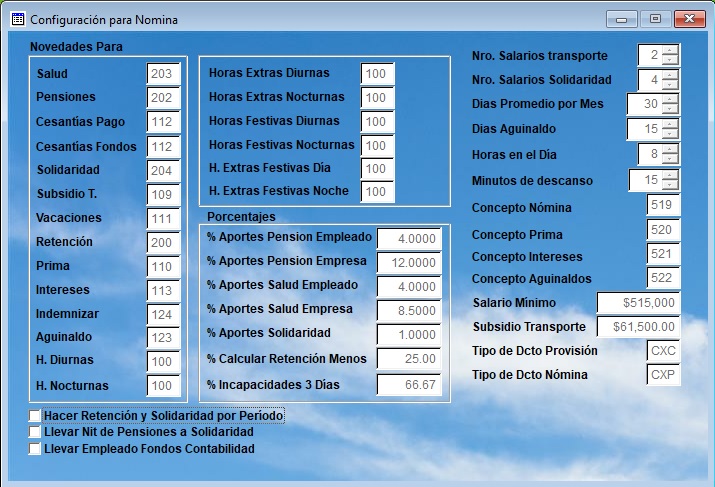Image resolution: width=715 pixels, height=487 pixels.
Task: Focus the Vacaciones field
Action: tap(164, 218)
